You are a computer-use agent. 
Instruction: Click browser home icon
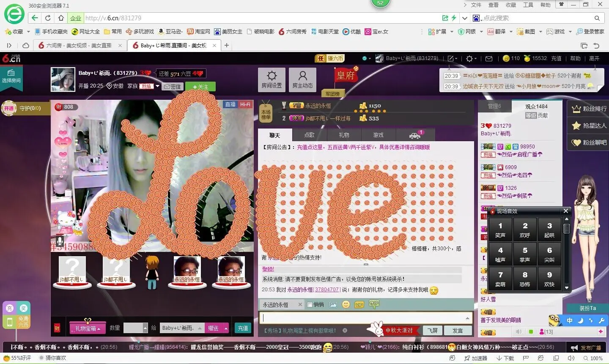(61, 18)
